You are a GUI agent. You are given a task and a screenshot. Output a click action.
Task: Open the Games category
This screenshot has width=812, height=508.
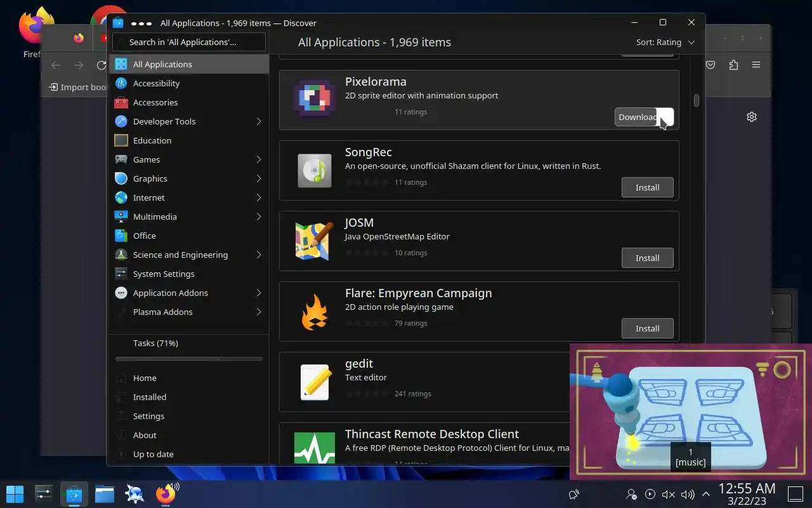[189, 159]
